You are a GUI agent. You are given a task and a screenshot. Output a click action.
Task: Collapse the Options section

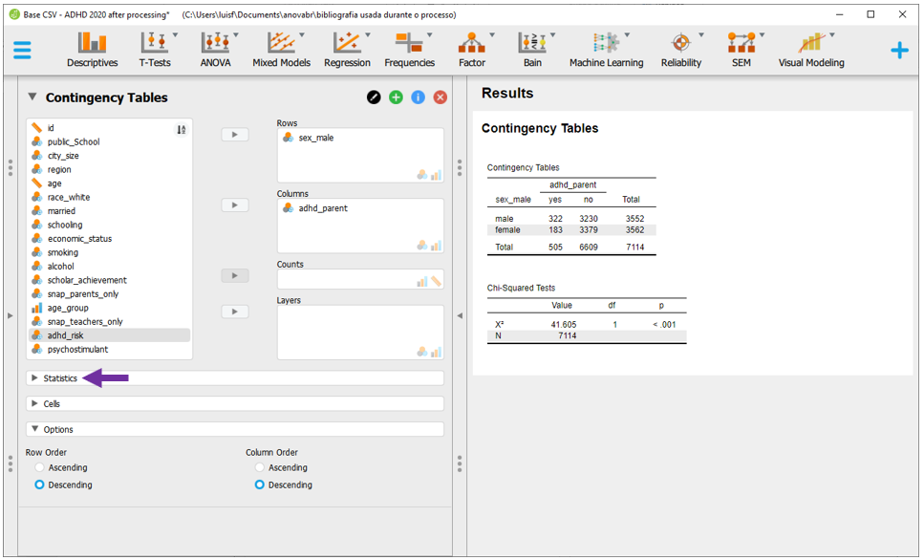tap(57, 430)
